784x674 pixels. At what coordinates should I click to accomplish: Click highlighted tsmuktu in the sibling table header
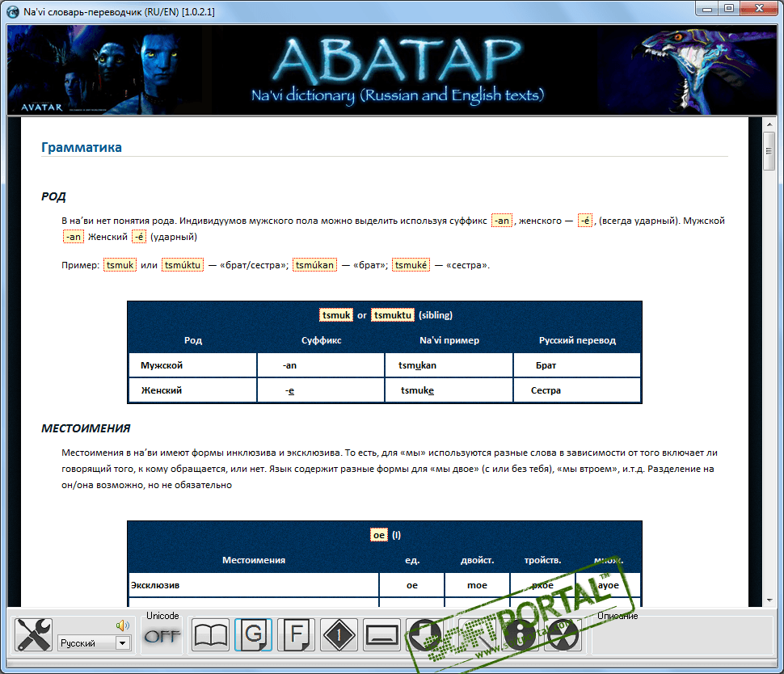[x=393, y=315]
